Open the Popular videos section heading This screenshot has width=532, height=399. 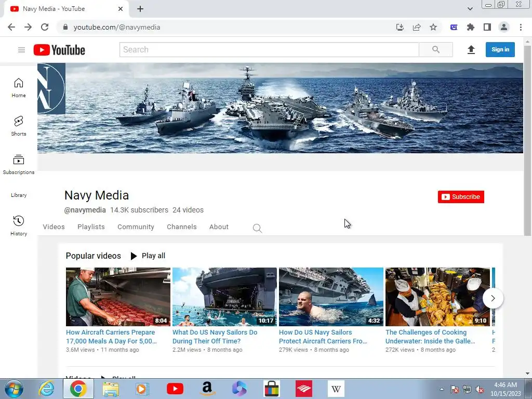pos(94,256)
